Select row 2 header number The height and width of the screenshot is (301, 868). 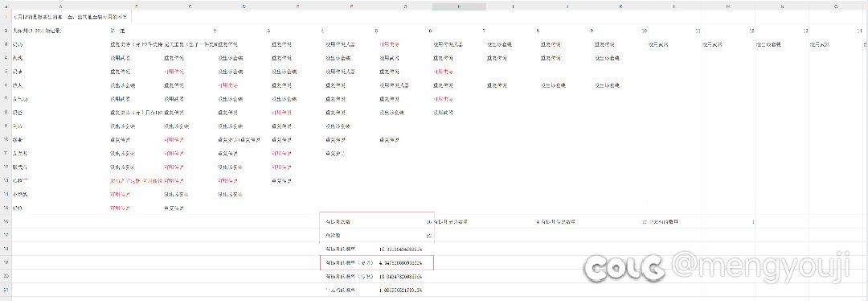6,31
